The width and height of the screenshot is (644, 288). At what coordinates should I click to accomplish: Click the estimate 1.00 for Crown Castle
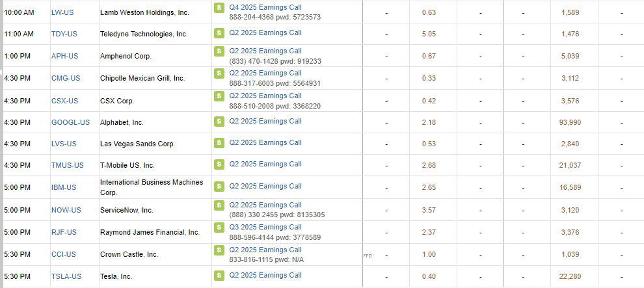429,254
